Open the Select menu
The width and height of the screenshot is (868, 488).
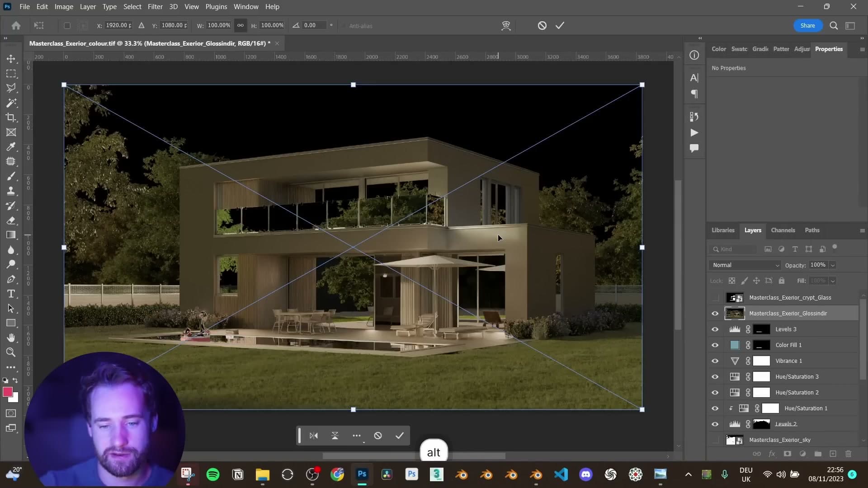(x=132, y=7)
